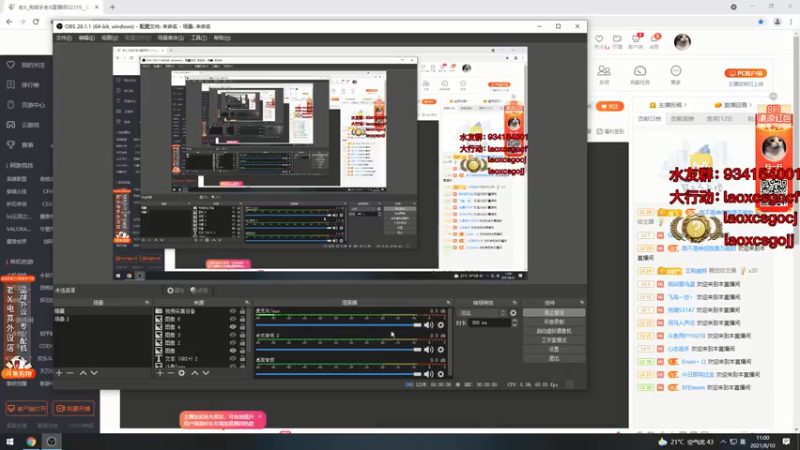Open 排行榜 in Douyu left sidebar
This screenshot has width=800, height=450.
point(24,85)
